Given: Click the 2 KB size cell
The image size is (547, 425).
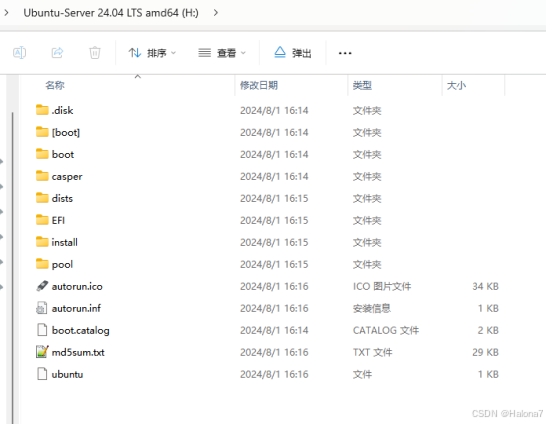Looking at the screenshot, I should pos(488,330).
